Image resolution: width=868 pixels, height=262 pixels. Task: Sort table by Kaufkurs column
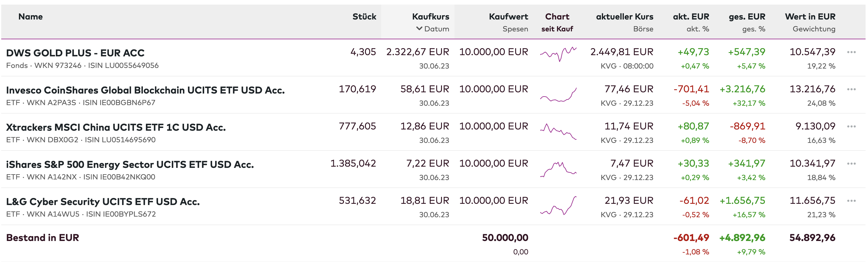(430, 16)
